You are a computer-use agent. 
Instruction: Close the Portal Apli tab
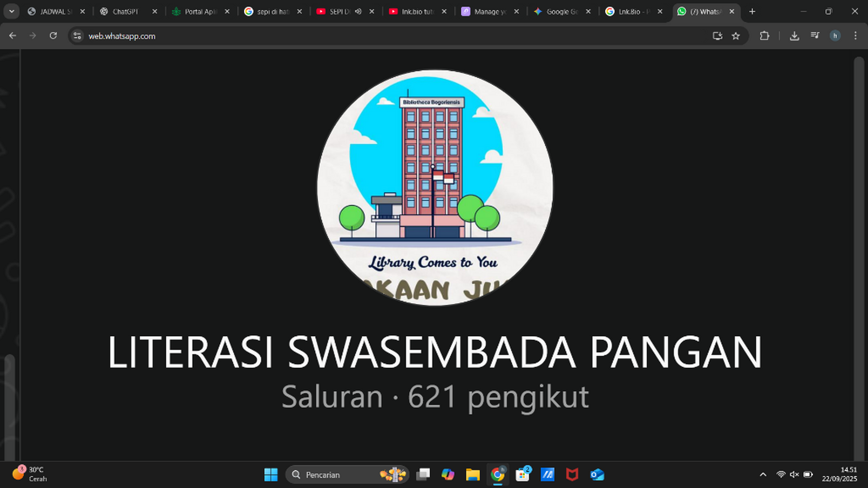click(227, 11)
